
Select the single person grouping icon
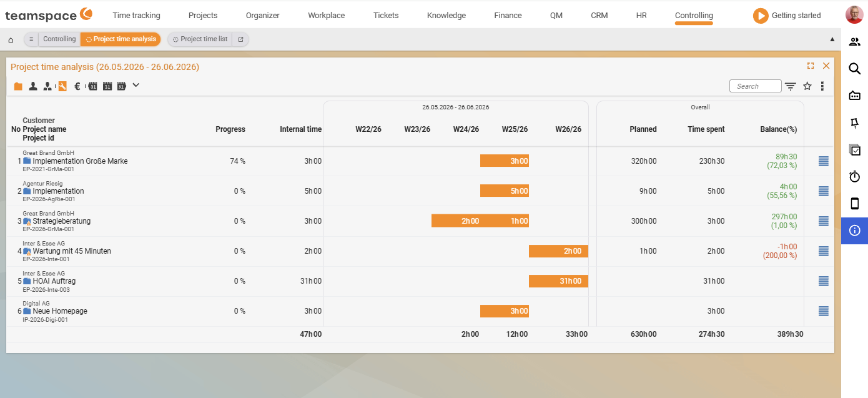tap(33, 86)
